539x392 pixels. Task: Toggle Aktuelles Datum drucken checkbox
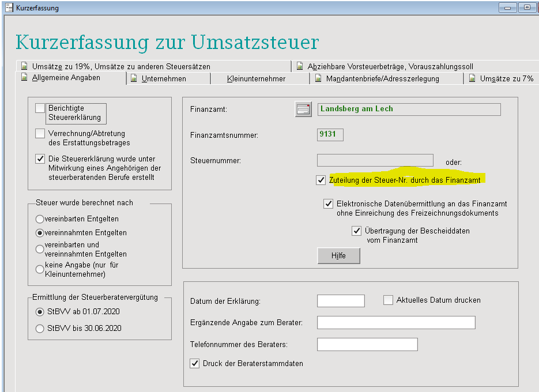pos(388,300)
